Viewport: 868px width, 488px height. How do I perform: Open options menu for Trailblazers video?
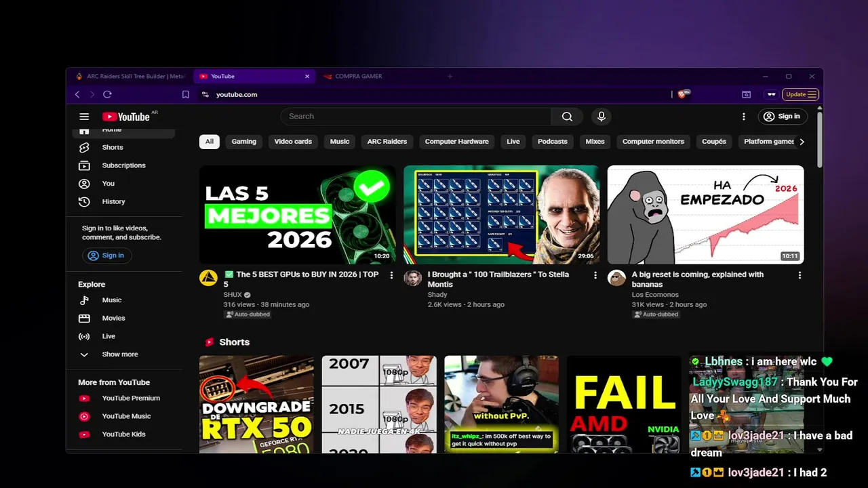point(595,275)
